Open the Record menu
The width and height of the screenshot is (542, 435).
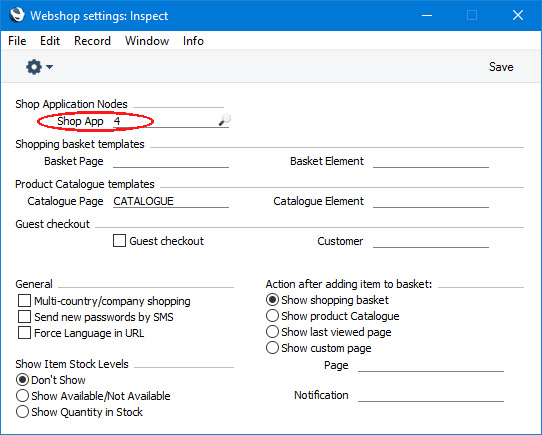[92, 41]
